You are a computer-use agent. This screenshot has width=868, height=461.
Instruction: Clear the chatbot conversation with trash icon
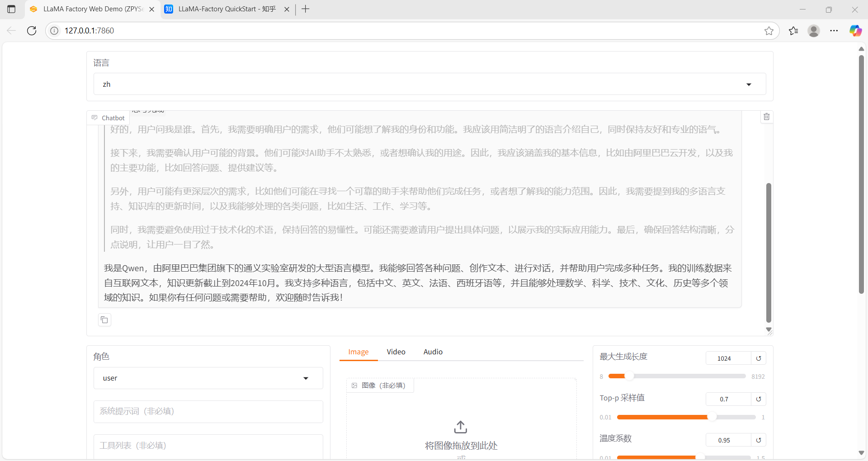766,117
